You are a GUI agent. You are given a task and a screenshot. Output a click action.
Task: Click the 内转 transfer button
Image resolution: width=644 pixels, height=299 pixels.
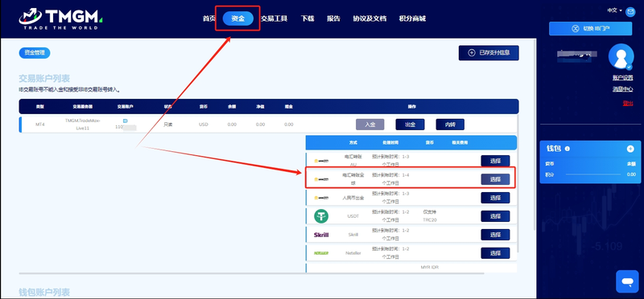450,125
